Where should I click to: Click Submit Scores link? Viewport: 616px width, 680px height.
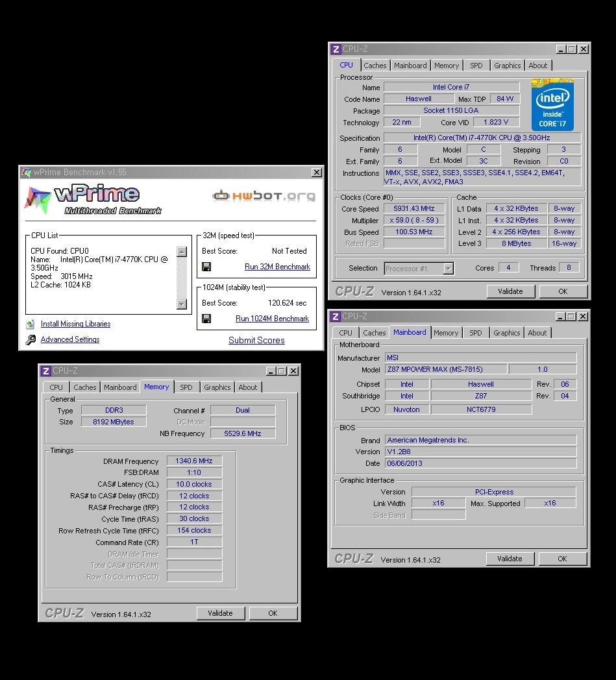pyautogui.click(x=256, y=341)
